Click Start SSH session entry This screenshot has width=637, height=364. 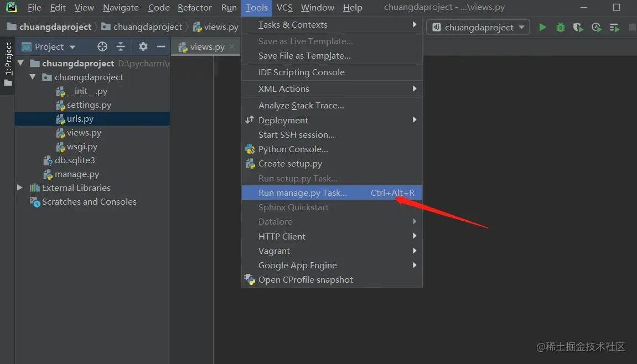(332, 135)
